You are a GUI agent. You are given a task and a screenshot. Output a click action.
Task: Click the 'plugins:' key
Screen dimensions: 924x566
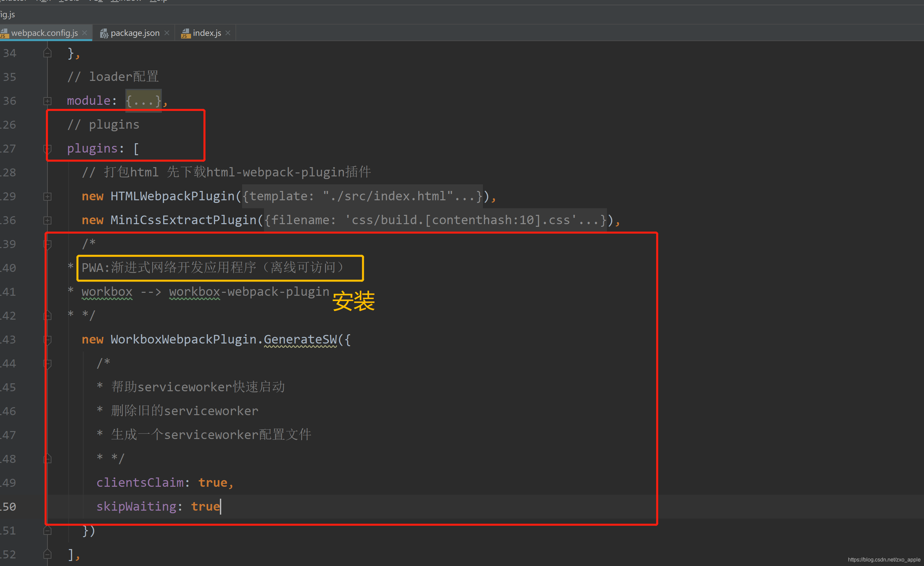(x=96, y=149)
